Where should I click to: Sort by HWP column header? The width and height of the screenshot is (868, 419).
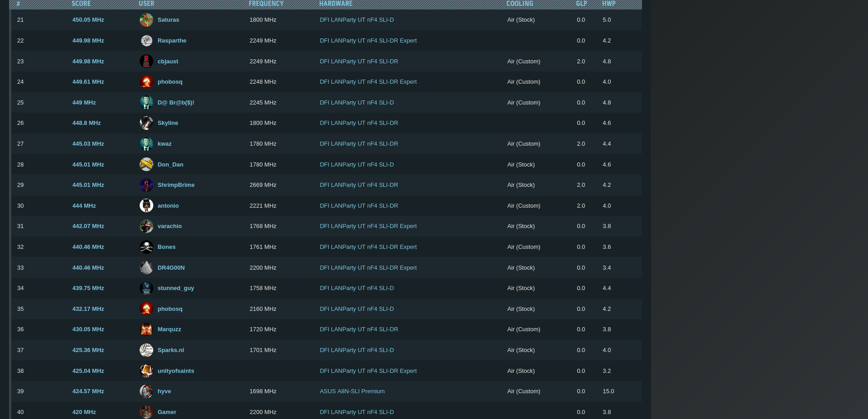609,4
